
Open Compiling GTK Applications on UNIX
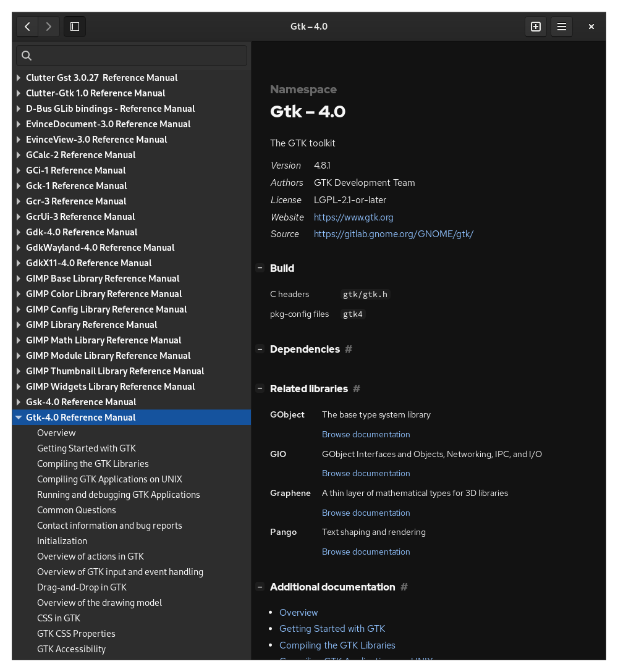[131, 479]
